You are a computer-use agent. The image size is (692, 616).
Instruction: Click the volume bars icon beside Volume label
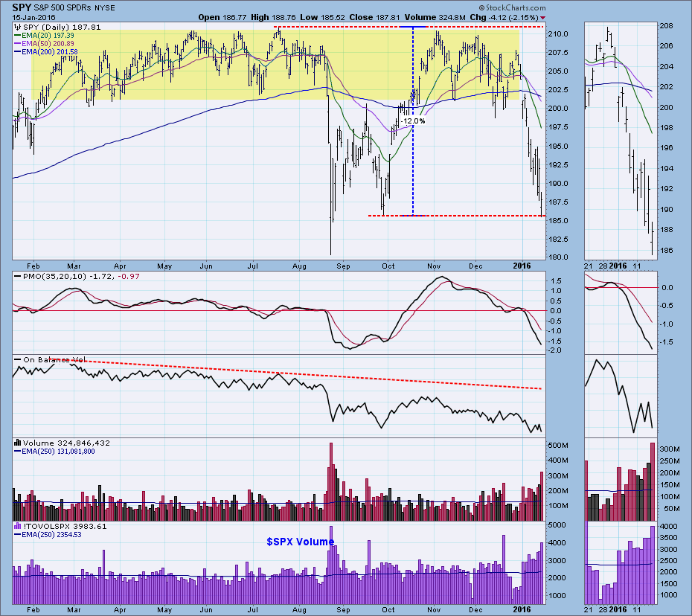pos(18,443)
